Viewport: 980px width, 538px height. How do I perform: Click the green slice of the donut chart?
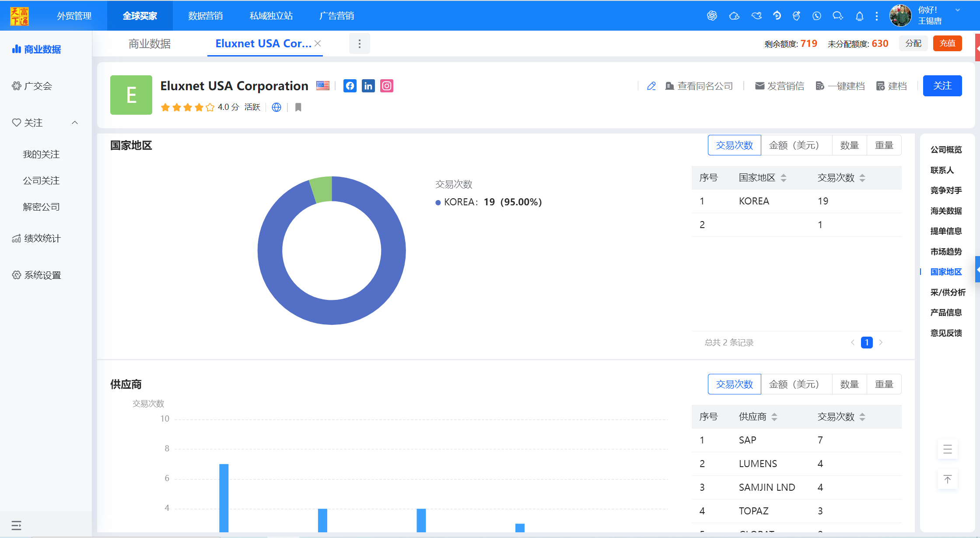tap(322, 190)
